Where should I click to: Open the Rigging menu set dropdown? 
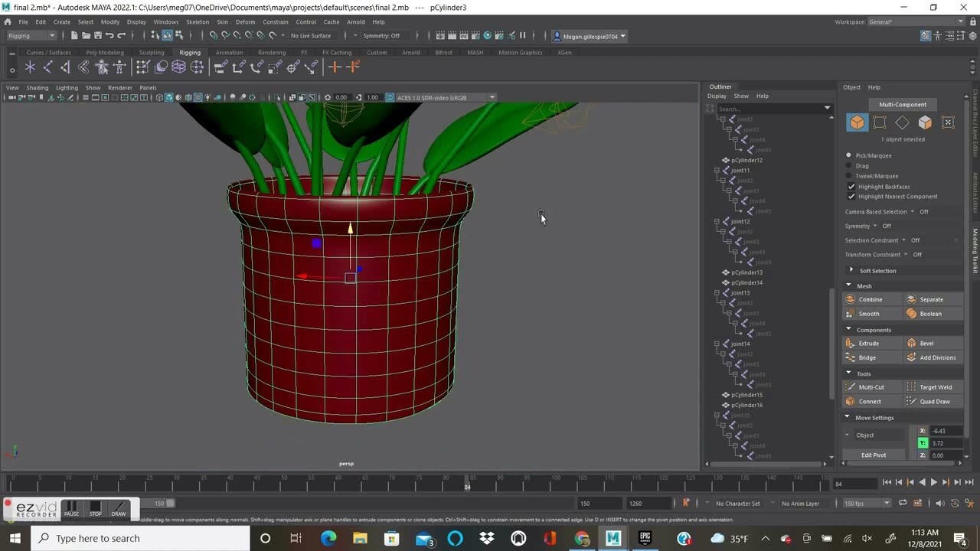[x=31, y=36]
